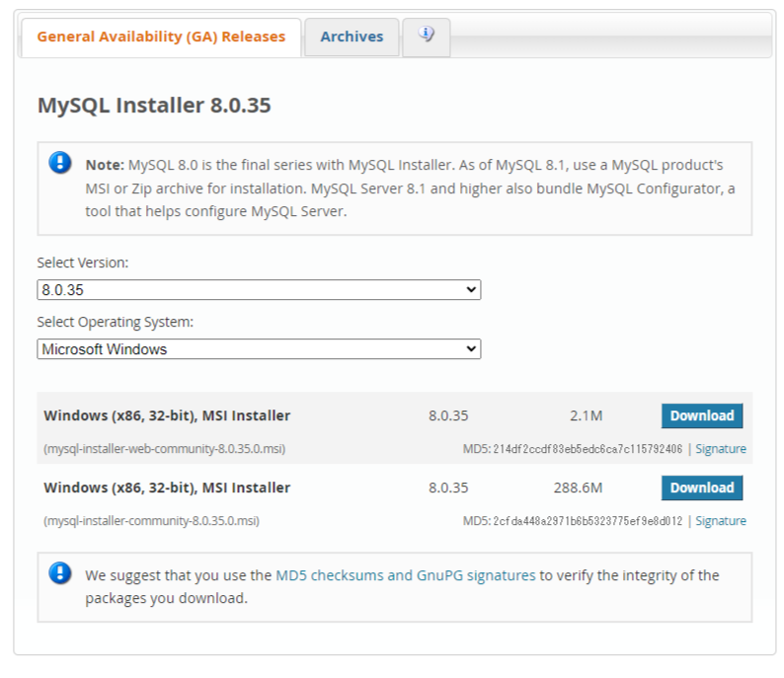Open Signature link for web installer
Image resolution: width=784 pixels, height=678 pixels.
[720, 449]
